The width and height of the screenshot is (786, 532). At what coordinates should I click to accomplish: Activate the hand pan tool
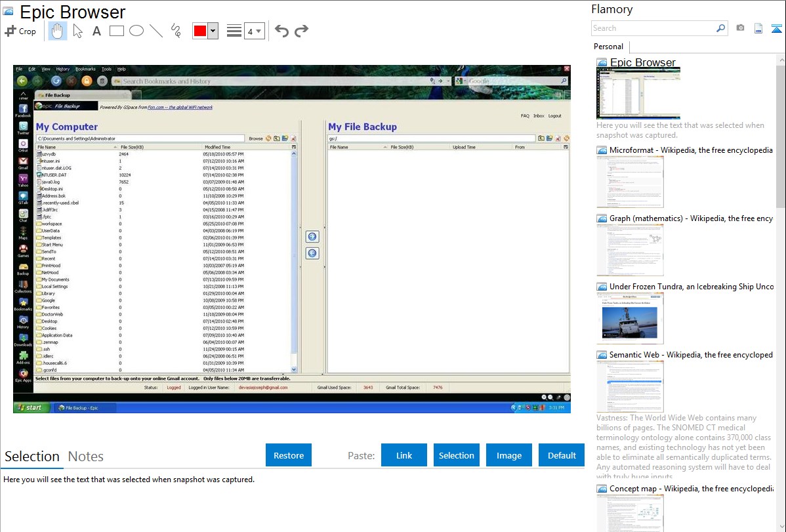coord(58,31)
